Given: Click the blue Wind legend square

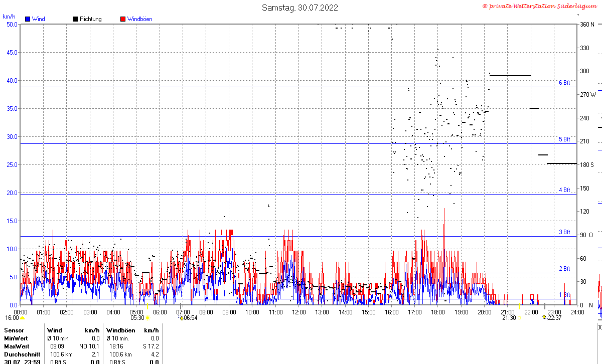Looking at the screenshot, I should click(x=28, y=19).
